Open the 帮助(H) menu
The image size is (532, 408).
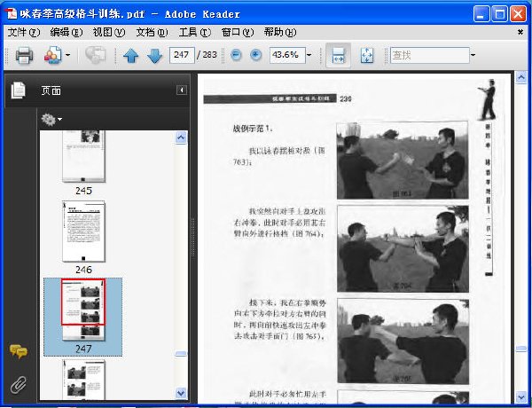(x=280, y=33)
